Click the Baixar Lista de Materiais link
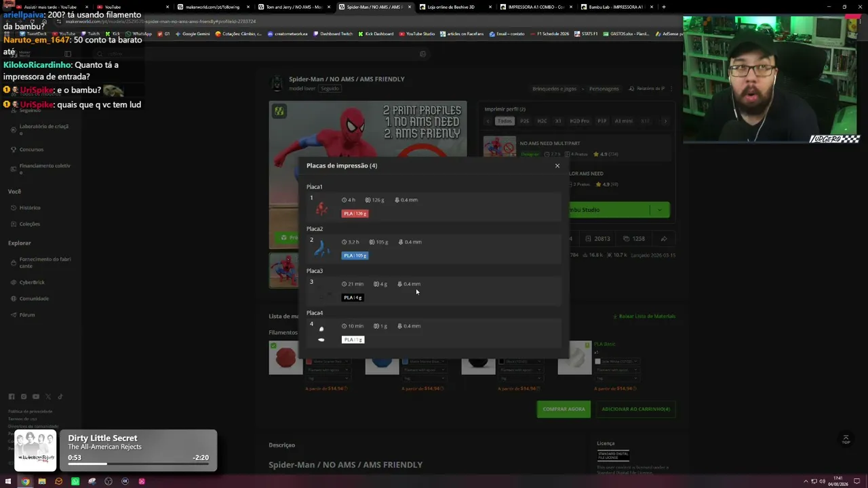This screenshot has height=488, width=868. [x=645, y=317]
